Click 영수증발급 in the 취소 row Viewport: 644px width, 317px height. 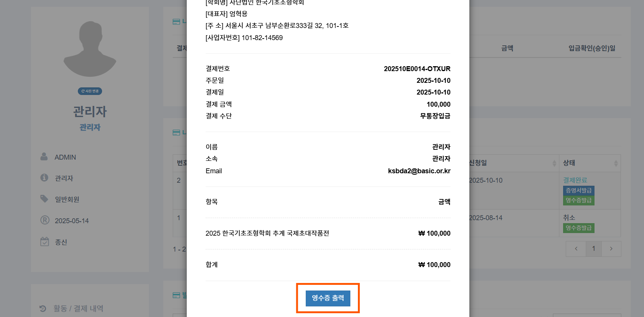point(579,228)
